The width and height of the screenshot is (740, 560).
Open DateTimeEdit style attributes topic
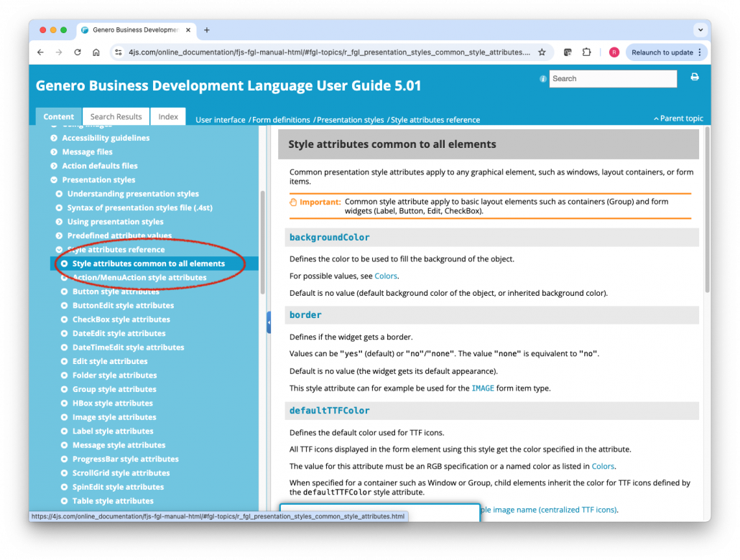click(129, 347)
